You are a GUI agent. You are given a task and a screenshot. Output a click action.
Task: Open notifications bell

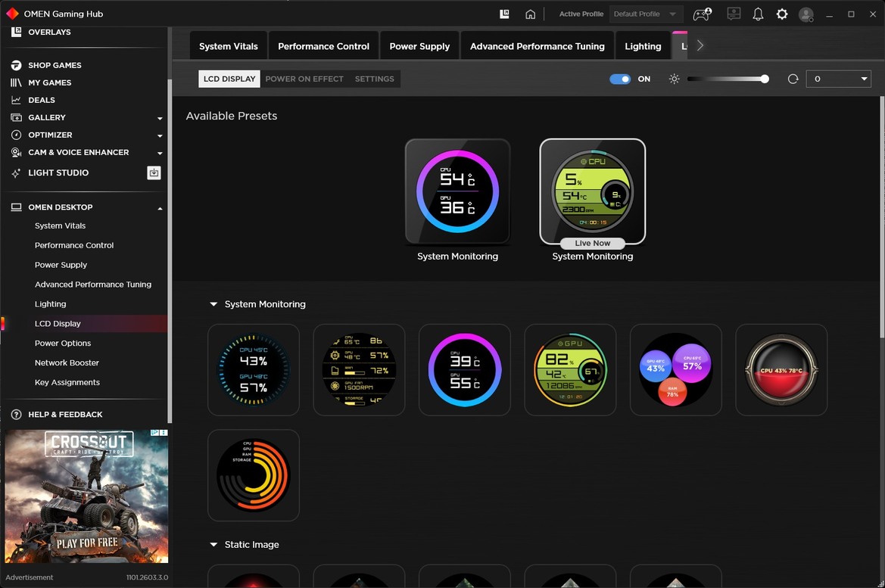pos(758,14)
